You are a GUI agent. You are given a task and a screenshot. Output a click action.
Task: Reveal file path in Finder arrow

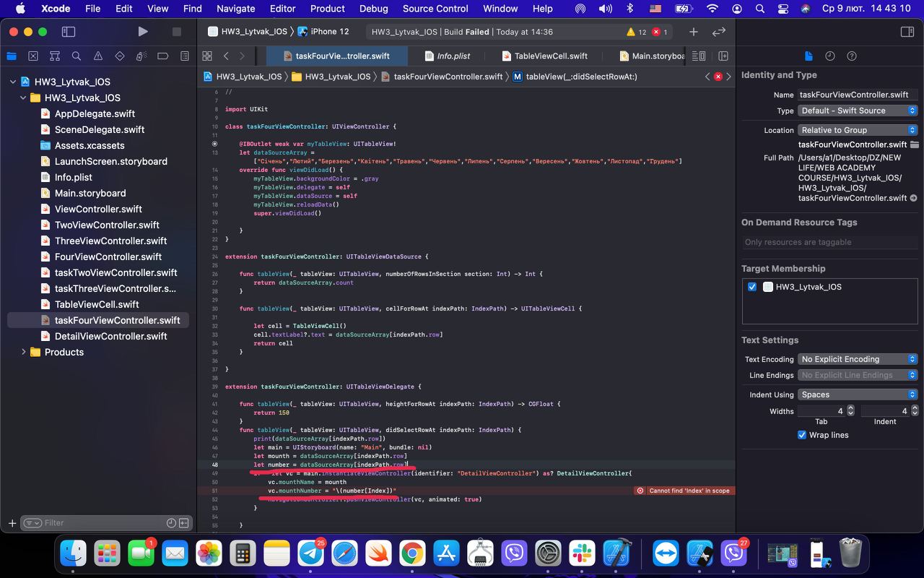[914, 198]
